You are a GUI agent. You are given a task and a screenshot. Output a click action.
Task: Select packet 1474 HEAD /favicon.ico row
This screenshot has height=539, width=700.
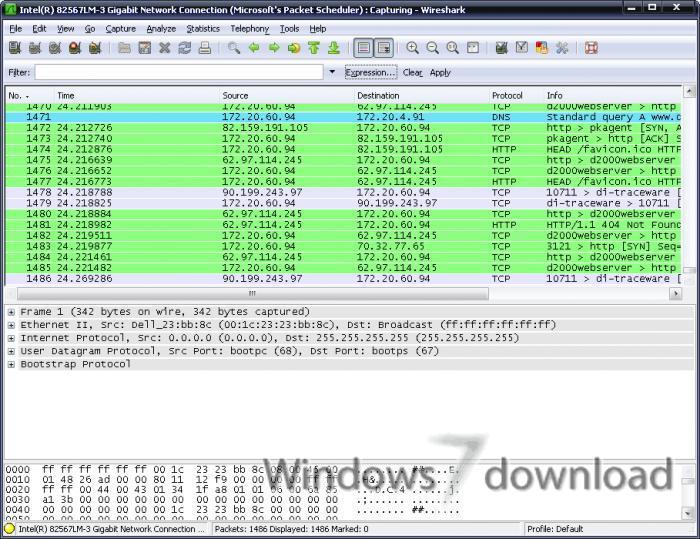(x=343, y=149)
